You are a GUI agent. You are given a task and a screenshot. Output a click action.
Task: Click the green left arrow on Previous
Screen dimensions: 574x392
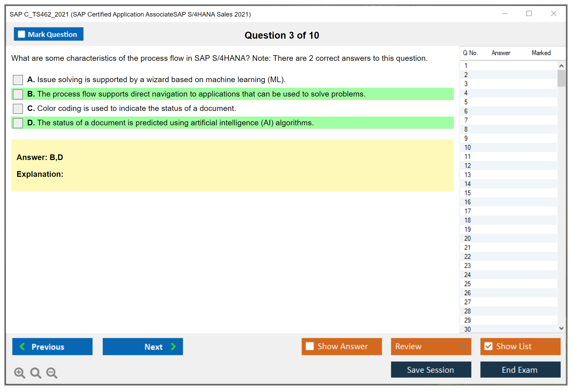pos(22,346)
